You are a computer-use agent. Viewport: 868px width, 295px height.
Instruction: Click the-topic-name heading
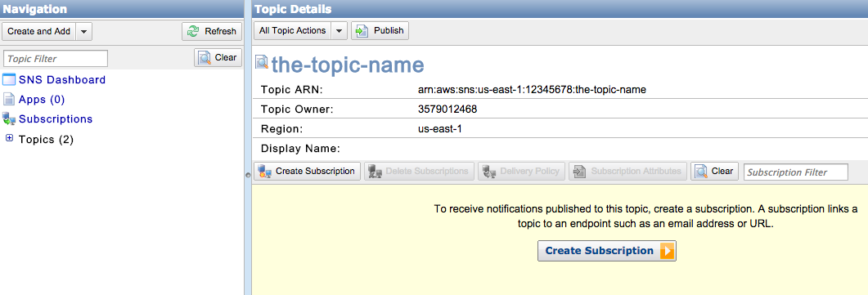[x=348, y=65]
